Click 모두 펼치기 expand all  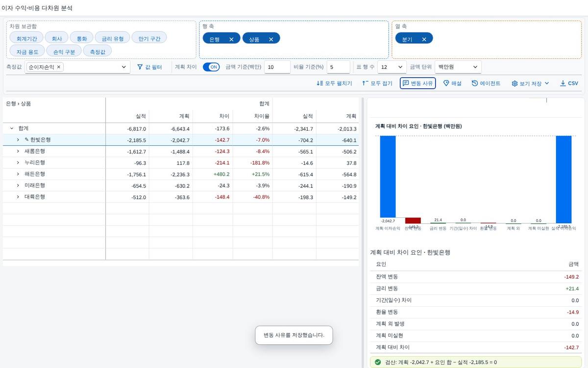point(334,83)
